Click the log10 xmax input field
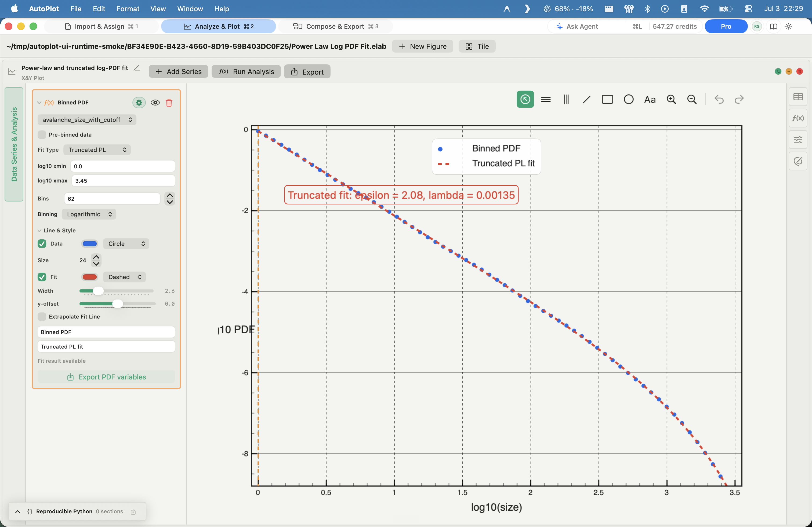The image size is (812, 527). pyautogui.click(x=123, y=181)
